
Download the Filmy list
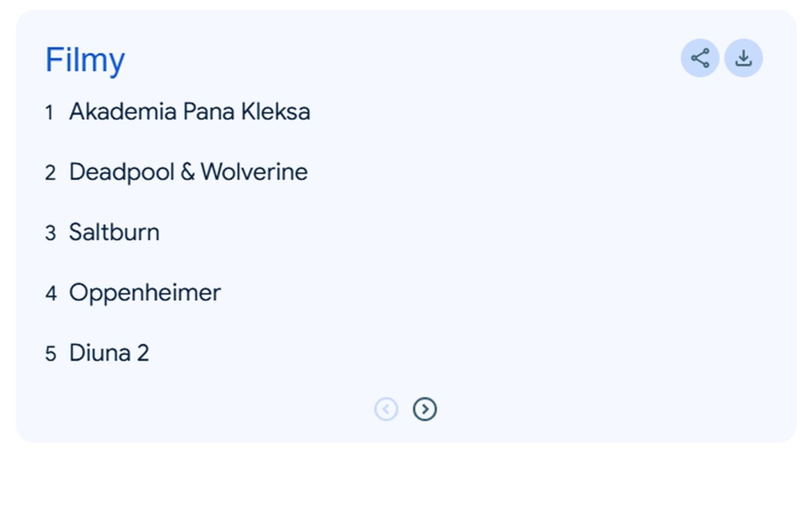pyautogui.click(x=743, y=58)
